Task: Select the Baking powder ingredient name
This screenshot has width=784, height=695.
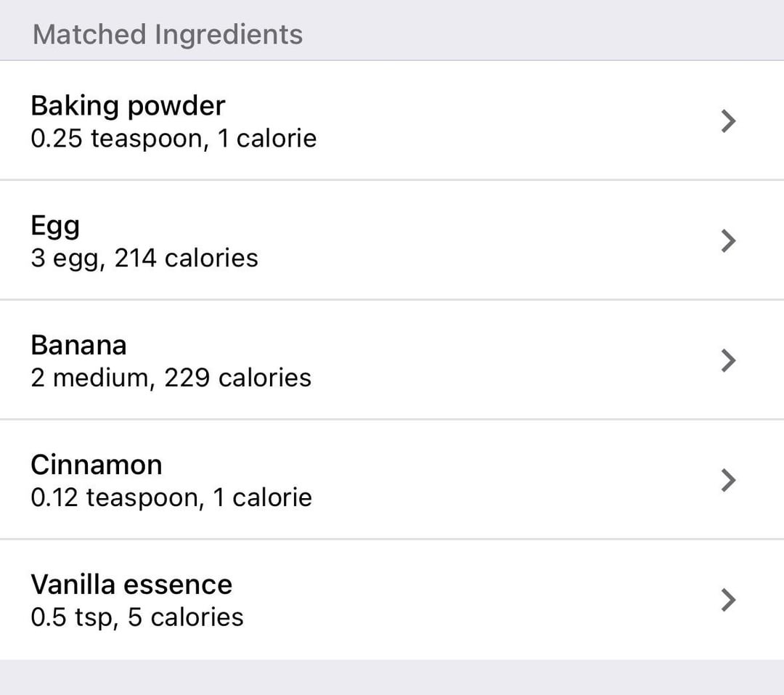Action: click(128, 106)
